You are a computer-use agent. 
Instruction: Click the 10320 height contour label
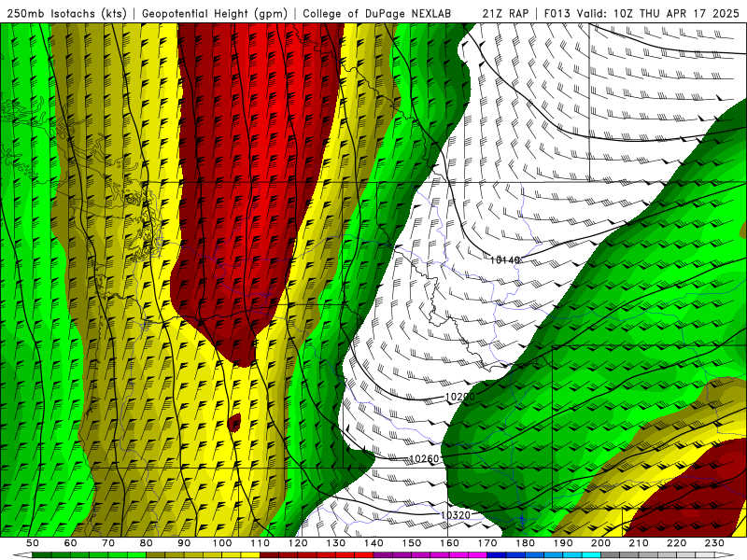pos(455,515)
